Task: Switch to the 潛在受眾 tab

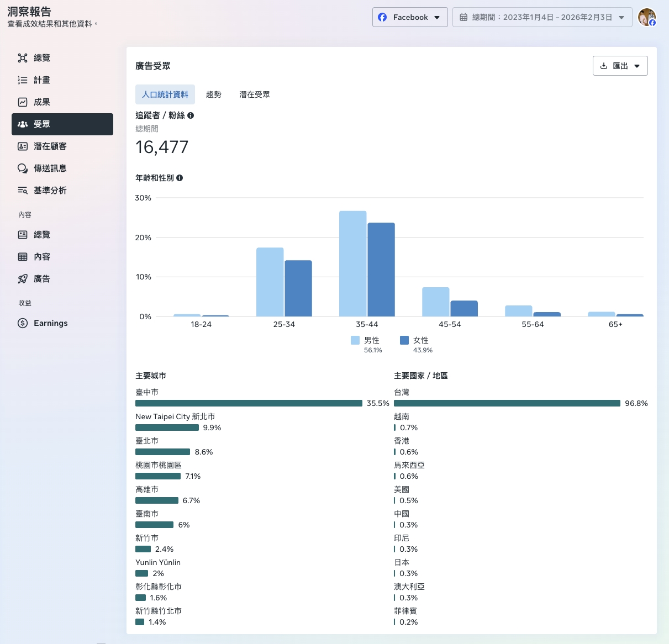Action: (x=255, y=94)
